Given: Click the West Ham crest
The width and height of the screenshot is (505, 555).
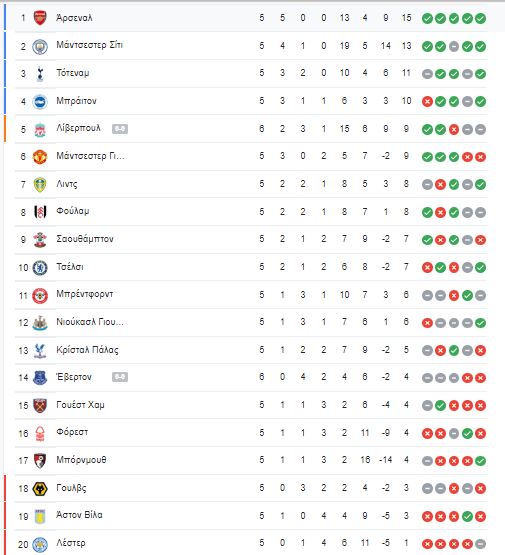Looking at the screenshot, I should 40,406.
